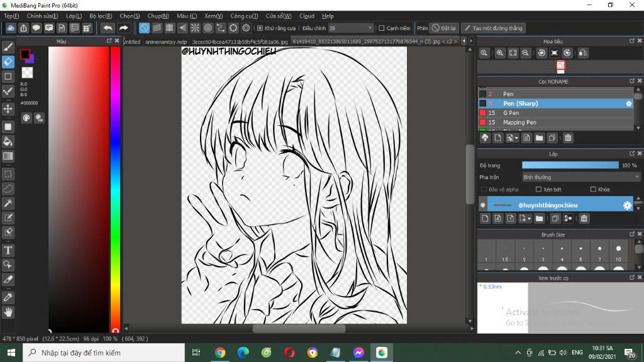Pick the Eyedropper tool

[x=8, y=297]
